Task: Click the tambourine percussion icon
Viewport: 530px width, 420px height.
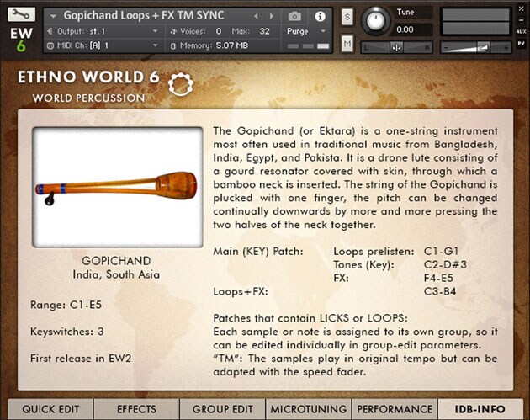Action: 181,84
